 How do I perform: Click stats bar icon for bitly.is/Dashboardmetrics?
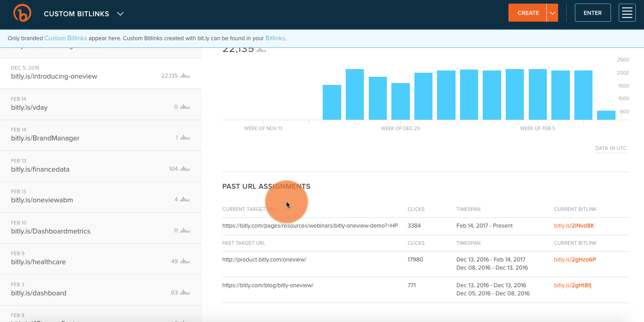tap(185, 231)
